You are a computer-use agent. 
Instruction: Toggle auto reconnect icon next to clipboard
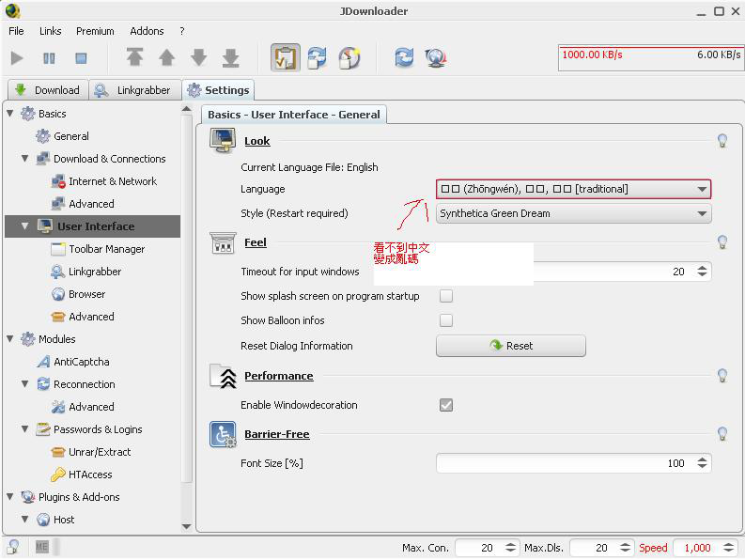click(x=317, y=57)
